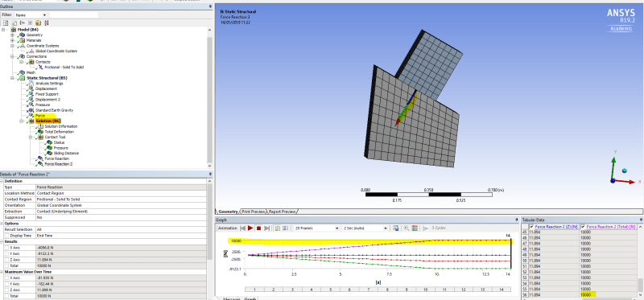
Task: Click the yellow folder icon in the Outline toolbar
Action: pos(38,23)
